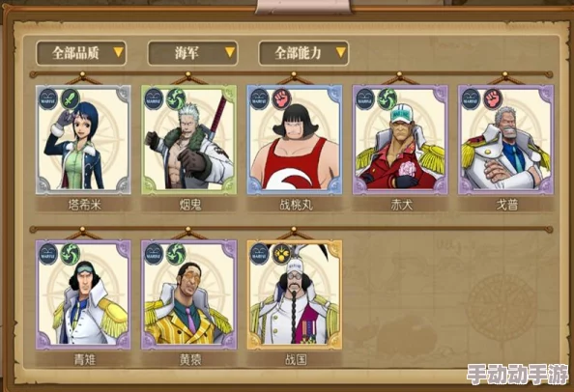
Task: Click the green swirl icon on 青雉 card
Action: [x=70, y=254]
